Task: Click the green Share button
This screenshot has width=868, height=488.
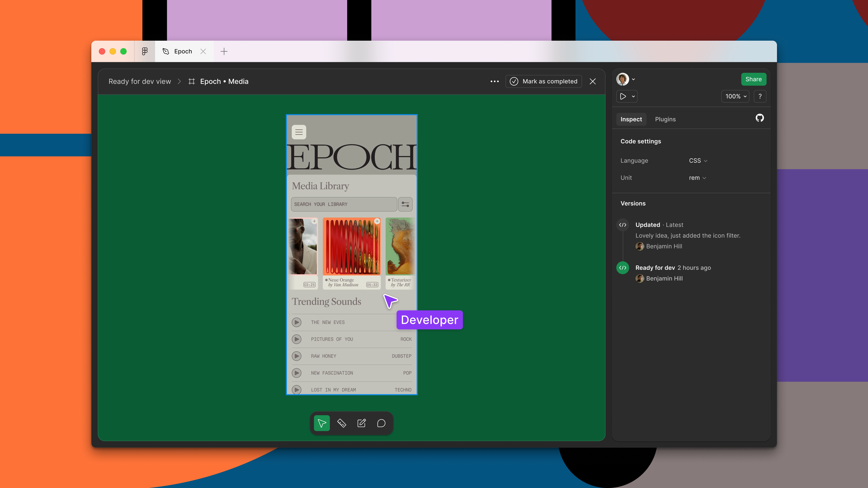Action: pos(753,79)
